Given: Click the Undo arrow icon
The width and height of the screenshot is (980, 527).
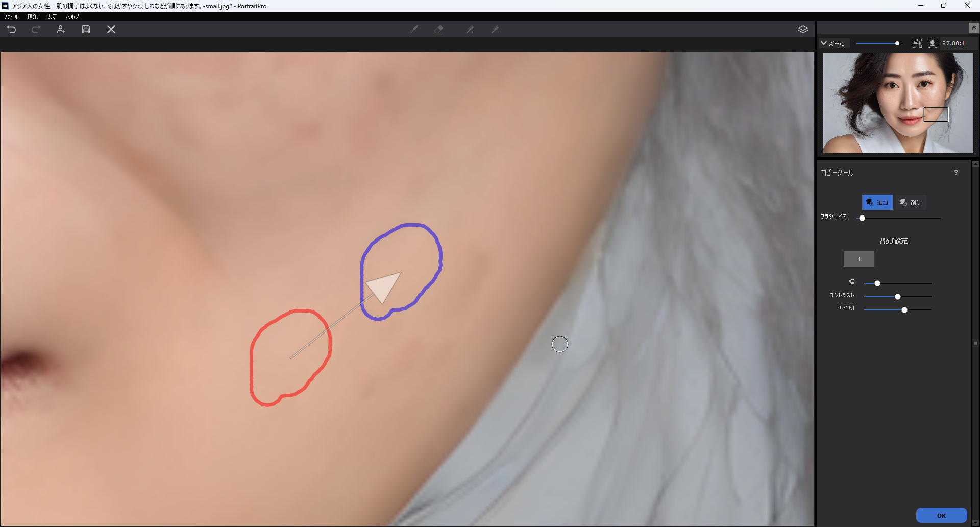Looking at the screenshot, I should [11, 30].
